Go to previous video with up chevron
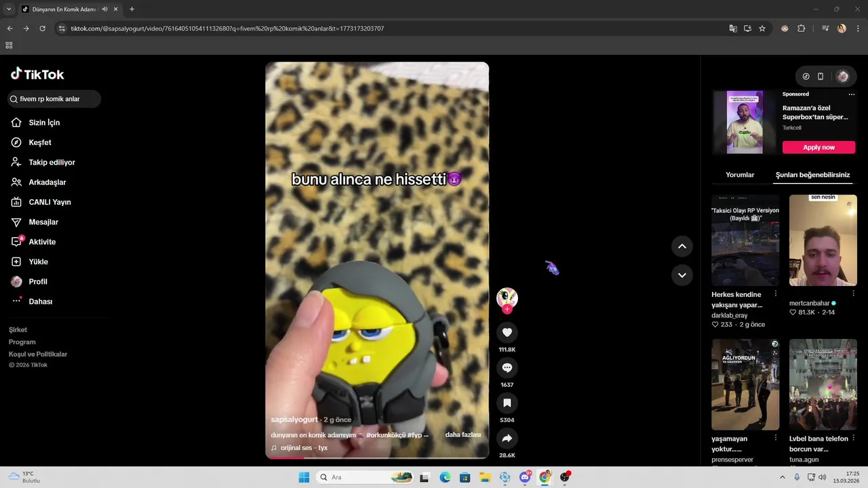Screen dimensions: 868x488 pos(682,246)
